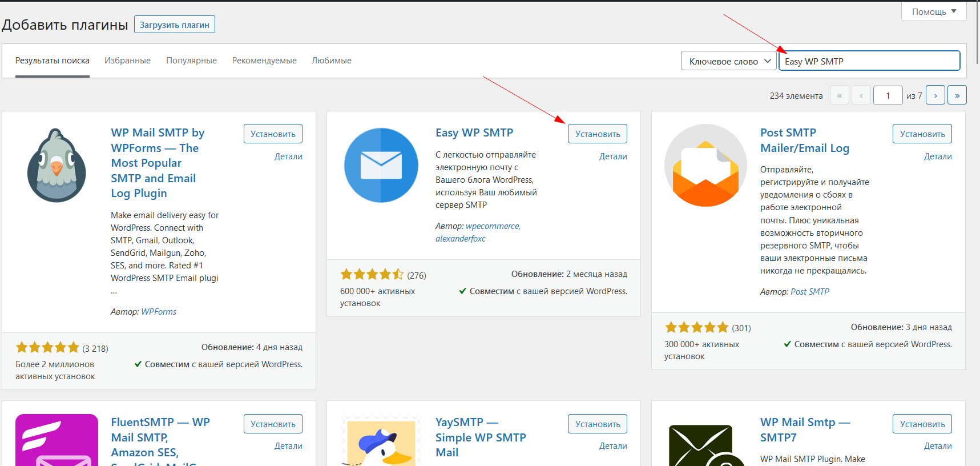The width and height of the screenshot is (980, 466).
Task: View Детали for WP Mail SMTP by WPForms
Action: pyautogui.click(x=288, y=156)
